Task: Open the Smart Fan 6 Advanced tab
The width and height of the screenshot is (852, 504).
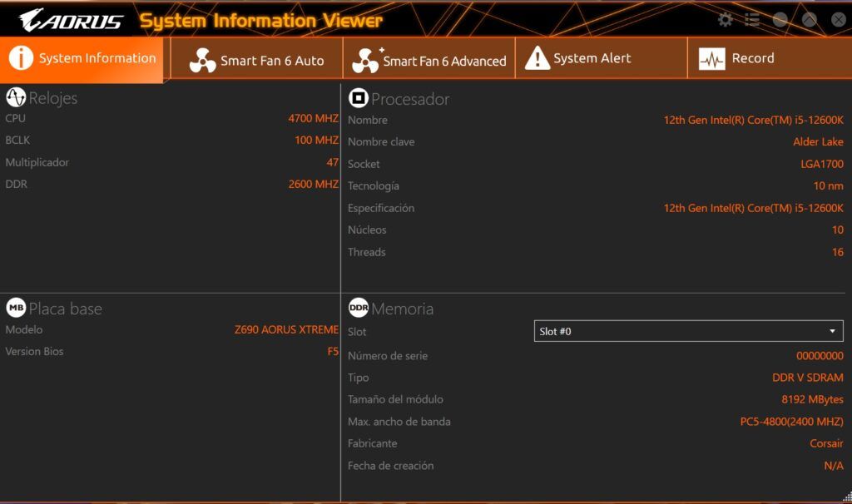Action: [x=429, y=58]
